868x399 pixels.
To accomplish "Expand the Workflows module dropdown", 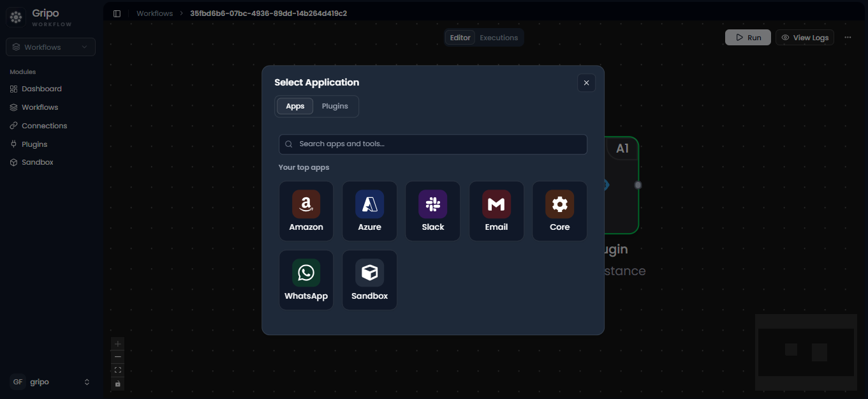I will tap(50, 47).
